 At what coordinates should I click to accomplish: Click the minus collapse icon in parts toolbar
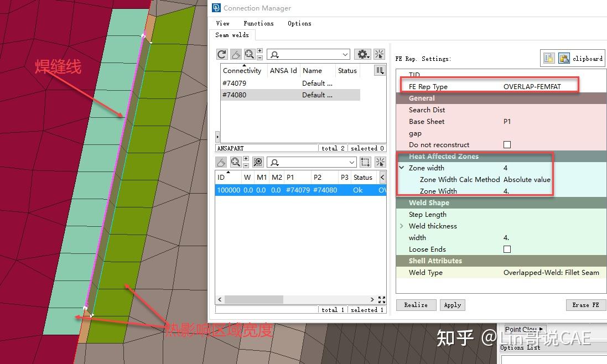260,57
